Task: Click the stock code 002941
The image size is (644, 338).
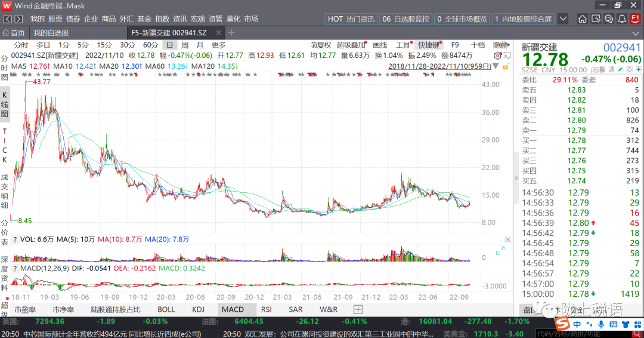Action: click(622, 48)
